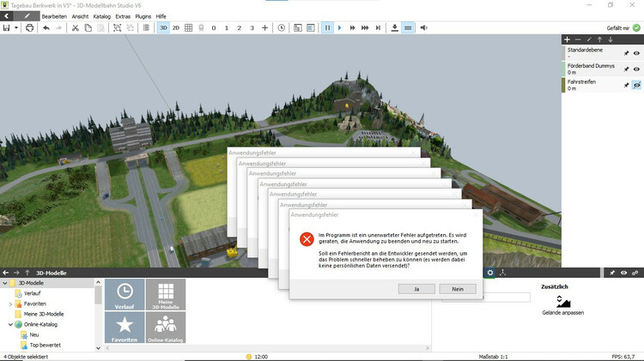Switch to 2D view mode

pos(176,28)
